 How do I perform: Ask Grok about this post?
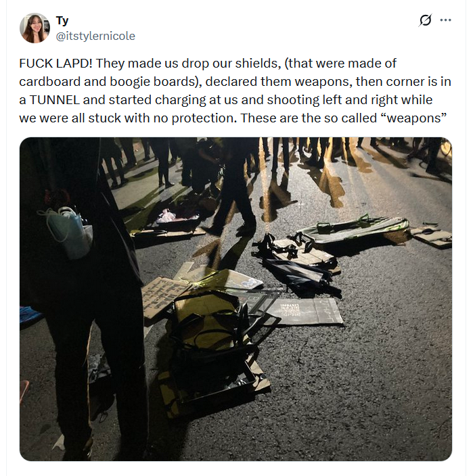tap(425, 20)
